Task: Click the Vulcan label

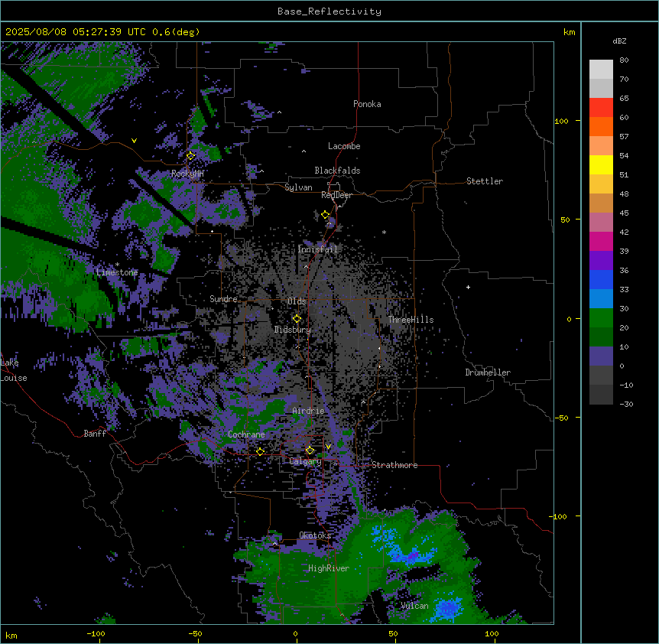Action: click(x=414, y=606)
